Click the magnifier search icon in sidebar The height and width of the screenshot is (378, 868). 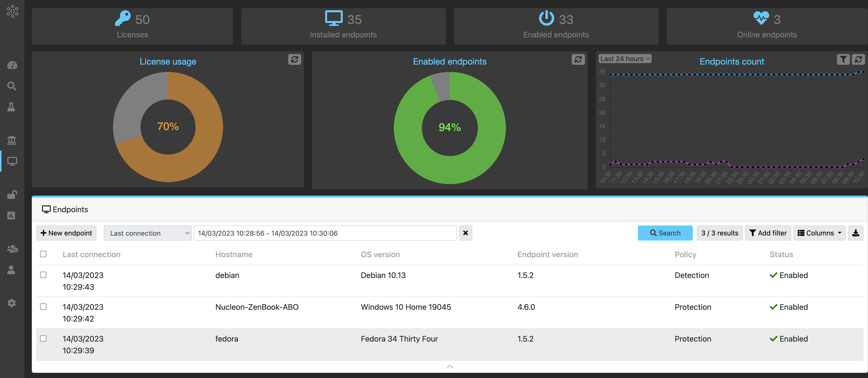(12, 86)
